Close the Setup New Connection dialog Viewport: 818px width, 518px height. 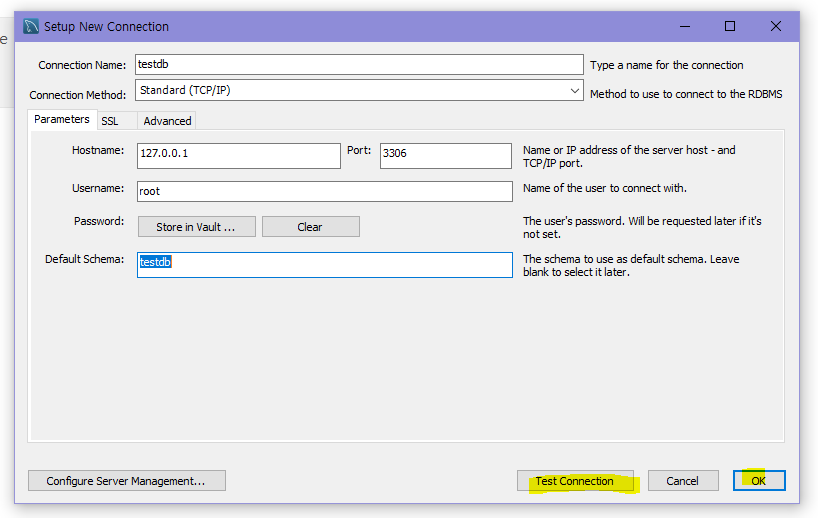pos(776,26)
